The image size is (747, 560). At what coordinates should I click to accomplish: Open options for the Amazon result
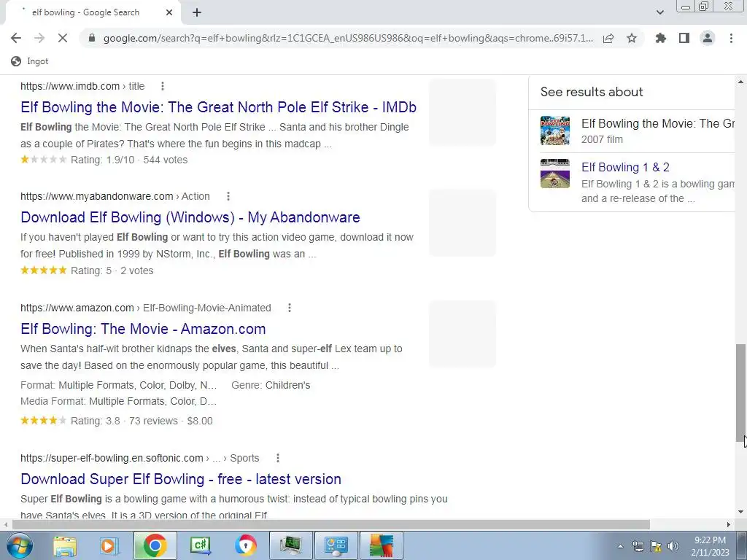(289, 308)
